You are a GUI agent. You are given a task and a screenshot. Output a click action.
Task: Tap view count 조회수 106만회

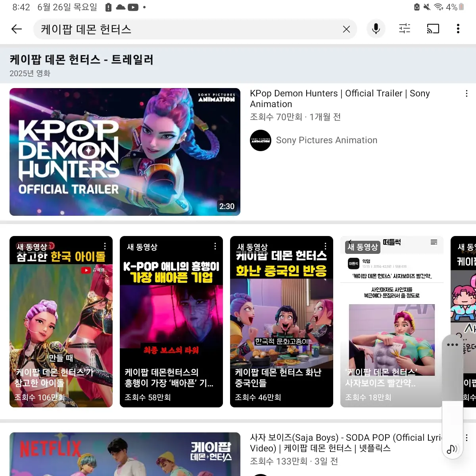tap(39, 397)
